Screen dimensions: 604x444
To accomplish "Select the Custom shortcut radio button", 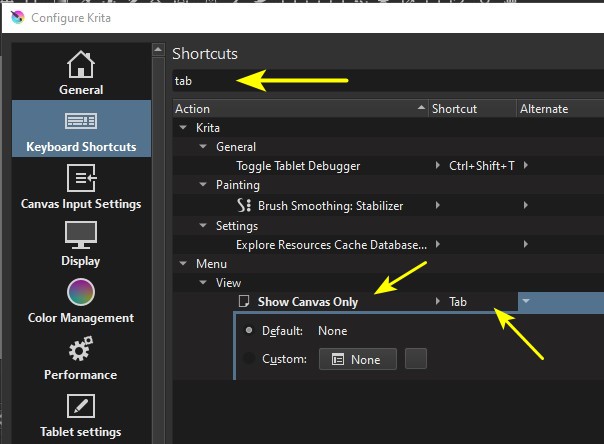I will (x=249, y=359).
